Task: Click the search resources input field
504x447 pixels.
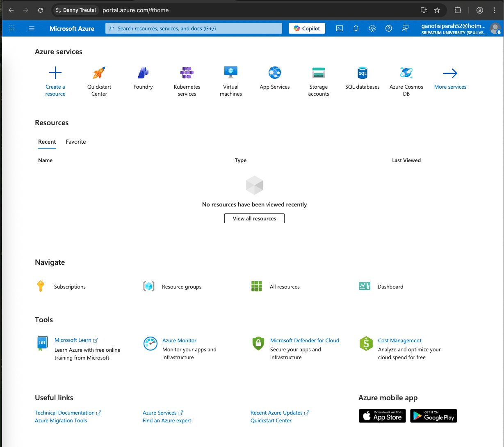Action: coord(194,28)
